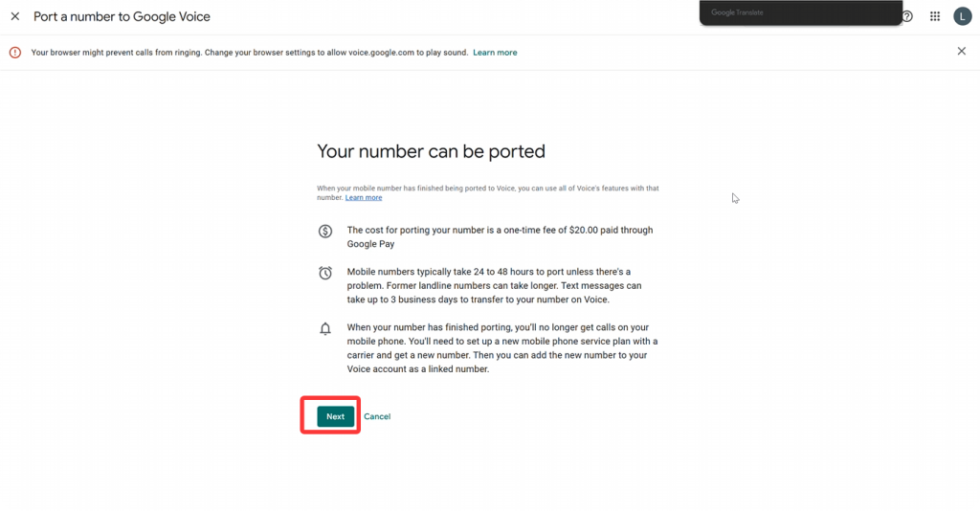Open Learn more link below the heading
This screenshot has width=980, height=511.
(364, 198)
